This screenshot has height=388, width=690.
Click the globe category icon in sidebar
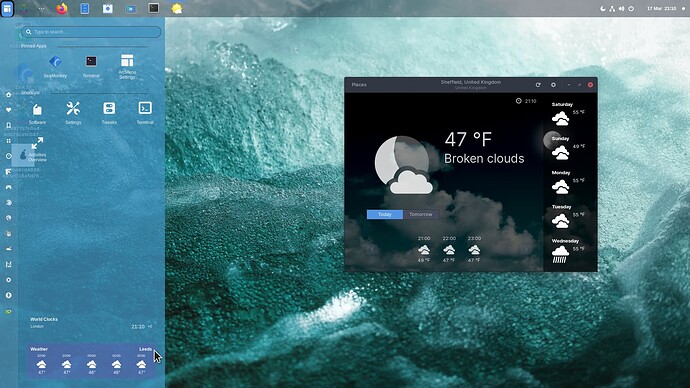[8, 218]
